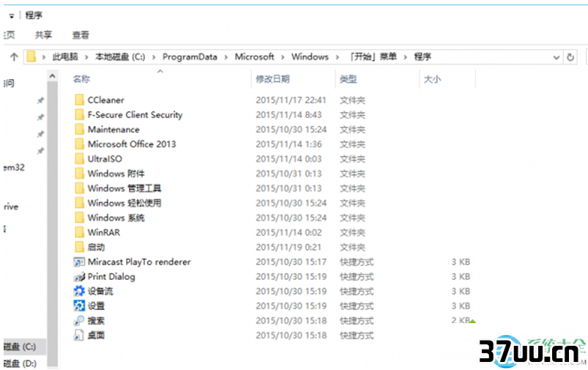Click the Windows 轻松使用 folder icon
Viewport: 588px width, 370px height.
79,203
